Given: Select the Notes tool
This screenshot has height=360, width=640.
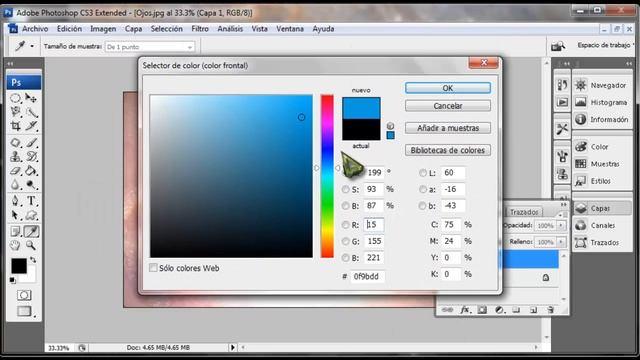Looking at the screenshot, I should (16, 231).
